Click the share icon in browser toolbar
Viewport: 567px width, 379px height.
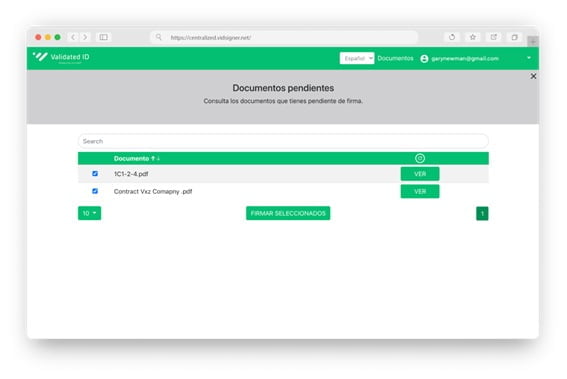tap(494, 37)
